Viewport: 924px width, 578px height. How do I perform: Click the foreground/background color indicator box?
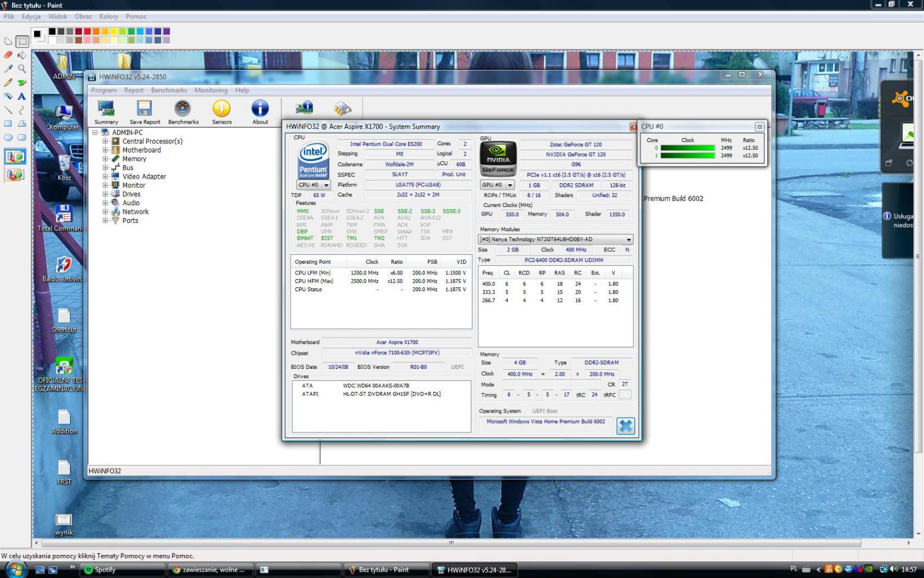click(38, 35)
